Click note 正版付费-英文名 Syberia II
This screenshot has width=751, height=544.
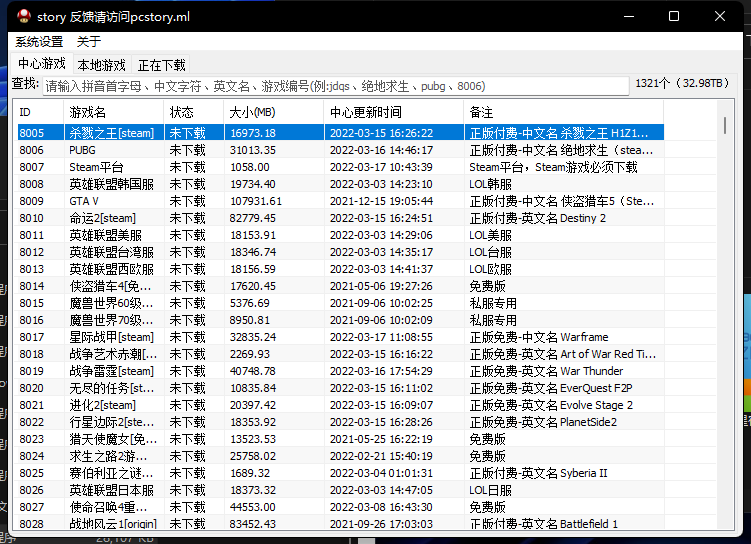pos(538,473)
